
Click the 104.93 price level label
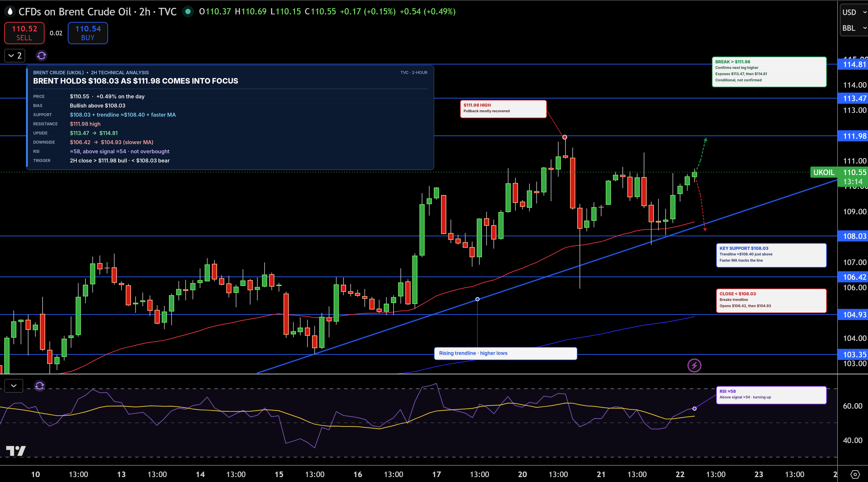[x=853, y=314]
